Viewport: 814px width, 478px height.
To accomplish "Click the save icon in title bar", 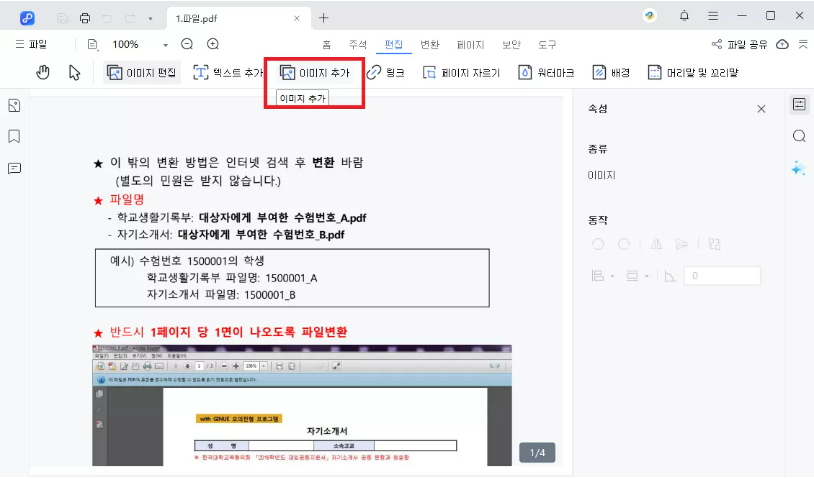I will 62,18.
